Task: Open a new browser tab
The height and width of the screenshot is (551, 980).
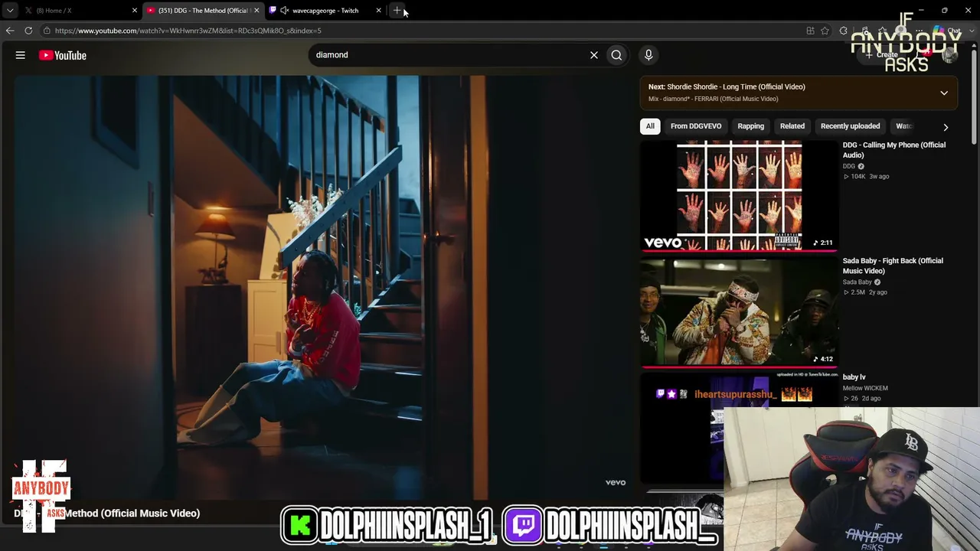Action: coord(397,11)
